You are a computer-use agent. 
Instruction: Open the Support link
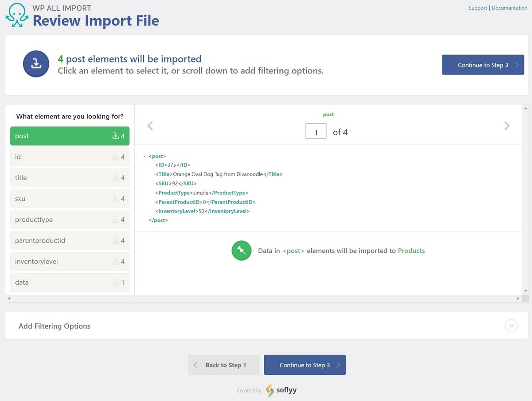[x=477, y=8]
